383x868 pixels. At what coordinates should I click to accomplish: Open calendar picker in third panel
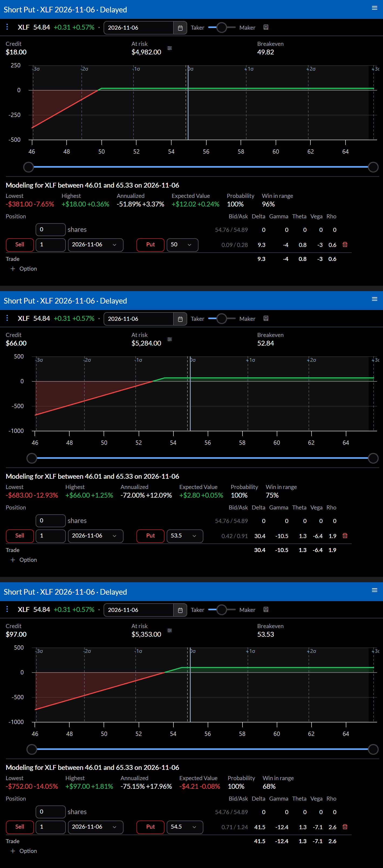click(180, 610)
